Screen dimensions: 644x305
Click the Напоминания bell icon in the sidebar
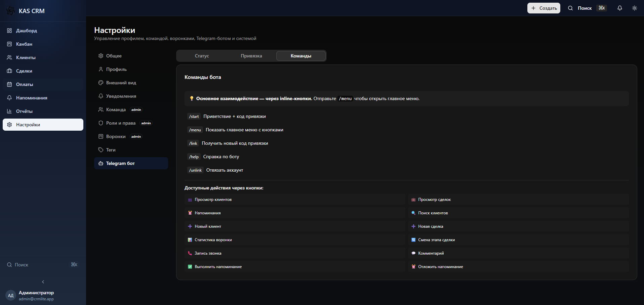9,98
